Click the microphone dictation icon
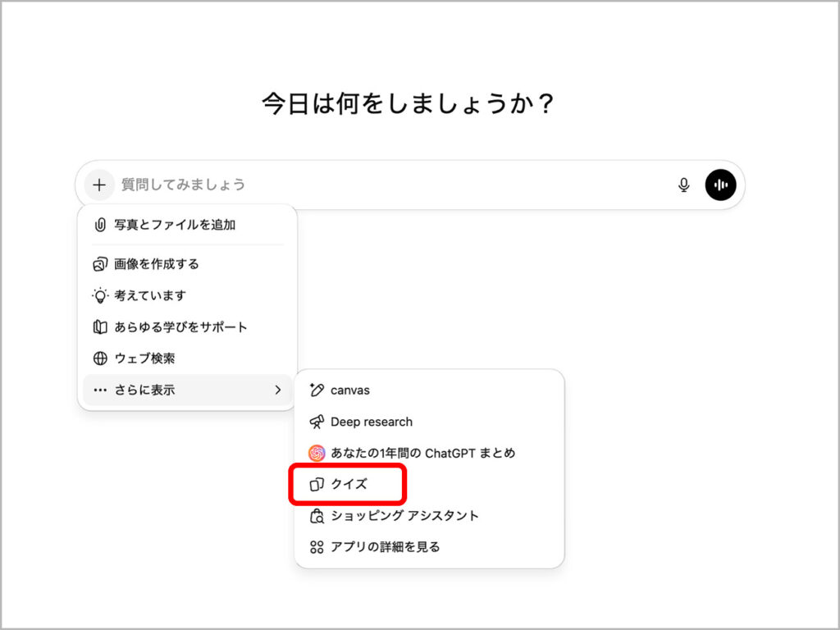The width and height of the screenshot is (840, 630). [683, 185]
